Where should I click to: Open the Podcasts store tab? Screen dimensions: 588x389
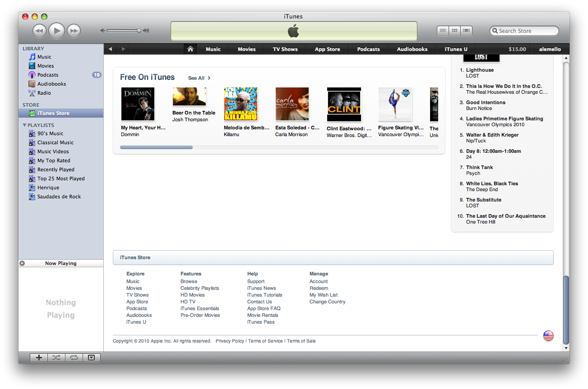coord(368,49)
